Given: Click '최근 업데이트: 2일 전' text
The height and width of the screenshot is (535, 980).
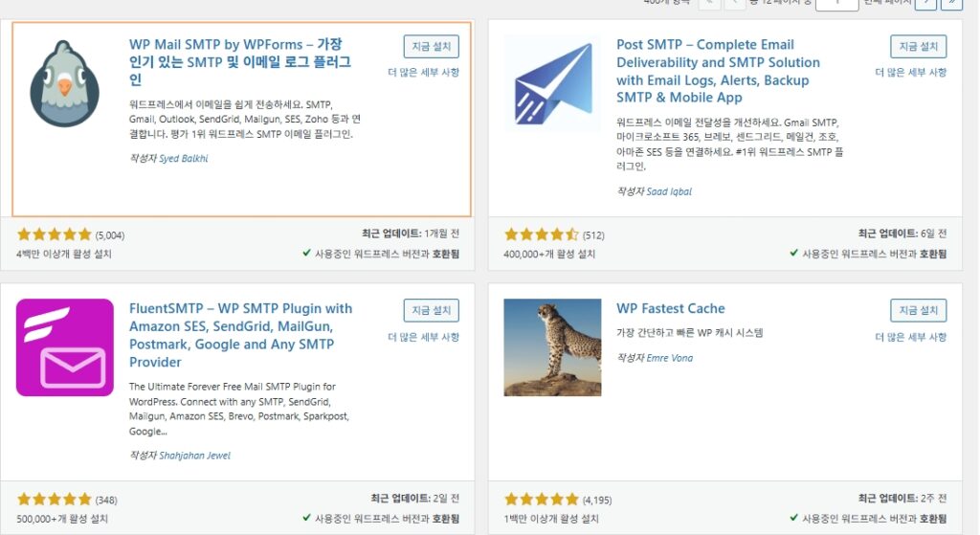Looking at the screenshot, I should click(x=415, y=498).
